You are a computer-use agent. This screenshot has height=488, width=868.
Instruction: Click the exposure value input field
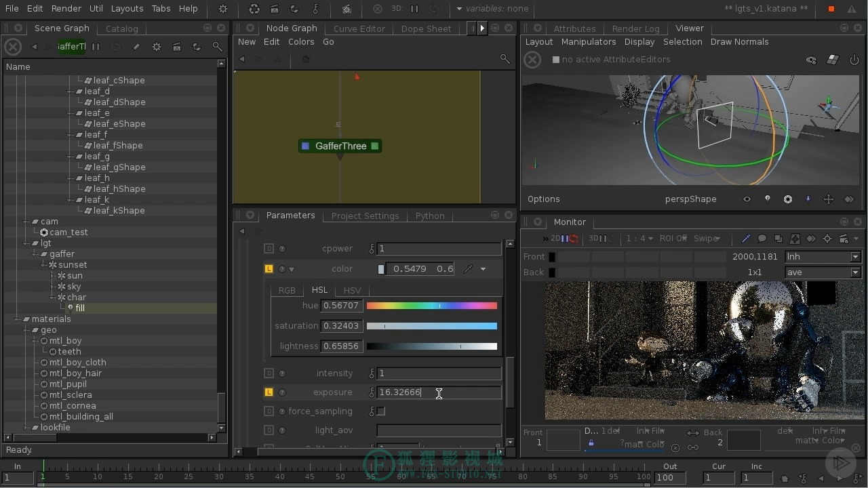(x=439, y=392)
